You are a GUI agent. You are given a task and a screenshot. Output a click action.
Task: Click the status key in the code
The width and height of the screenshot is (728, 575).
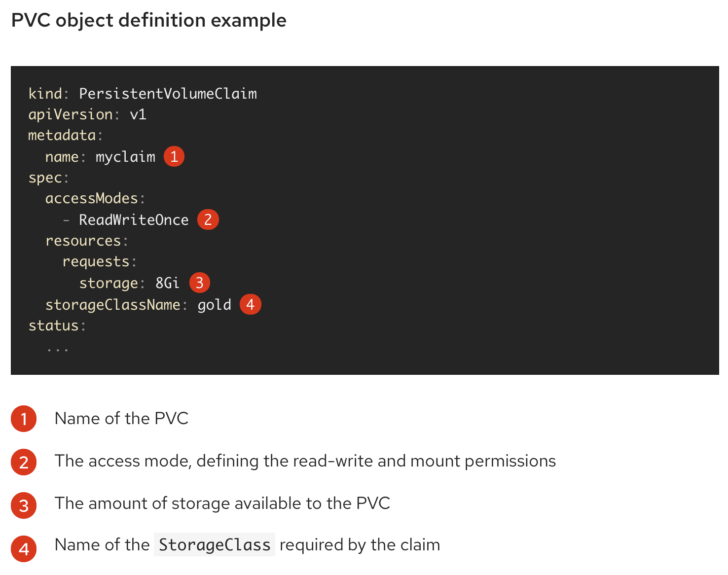click(x=54, y=325)
